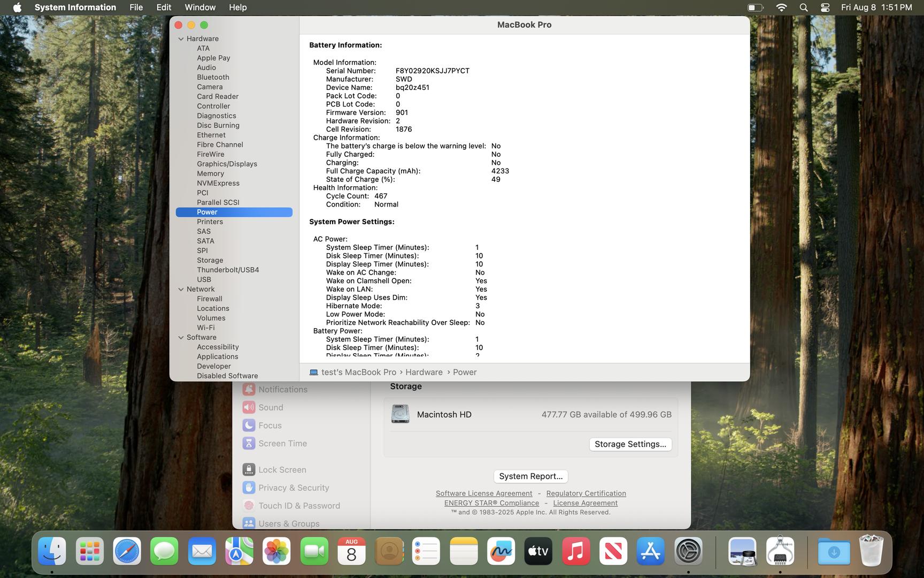Open FaceTime in the dock
The image size is (924, 578).
[314, 551]
